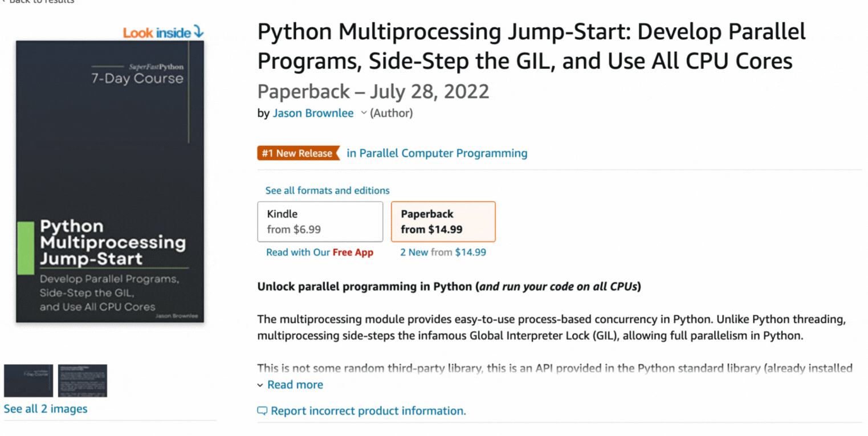The image size is (868, 436).
Task: Choose the Kindle format option
Action: pos(320,222)
